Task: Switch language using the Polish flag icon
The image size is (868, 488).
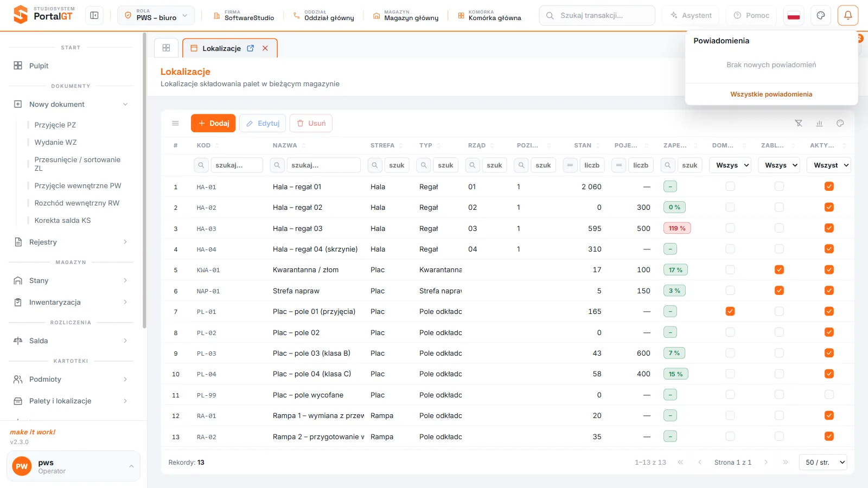Action: point(794,15)
